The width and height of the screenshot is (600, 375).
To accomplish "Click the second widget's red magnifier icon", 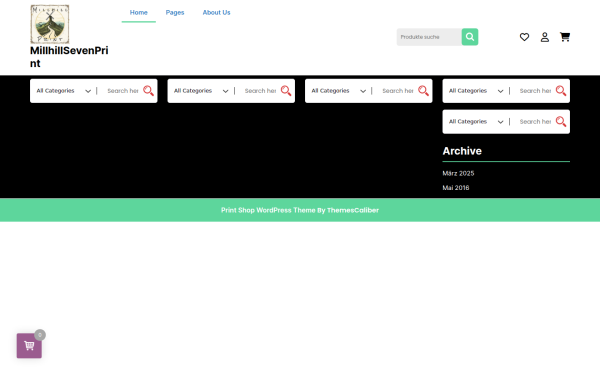I will [x=286, y=91].
